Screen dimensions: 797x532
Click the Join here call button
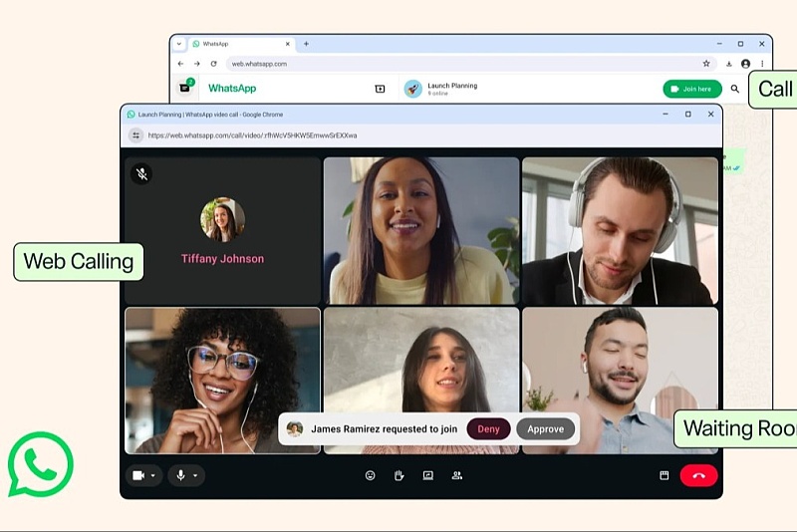692,89
